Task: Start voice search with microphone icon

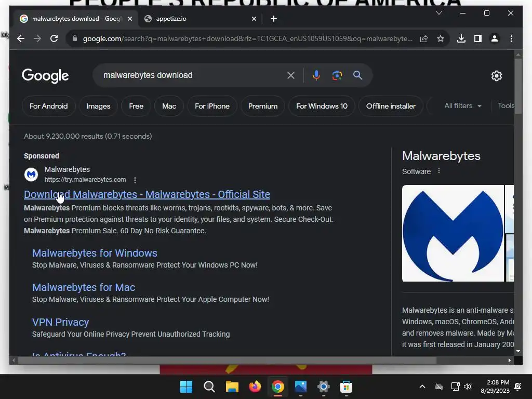Action: click(x=316, y=75)
